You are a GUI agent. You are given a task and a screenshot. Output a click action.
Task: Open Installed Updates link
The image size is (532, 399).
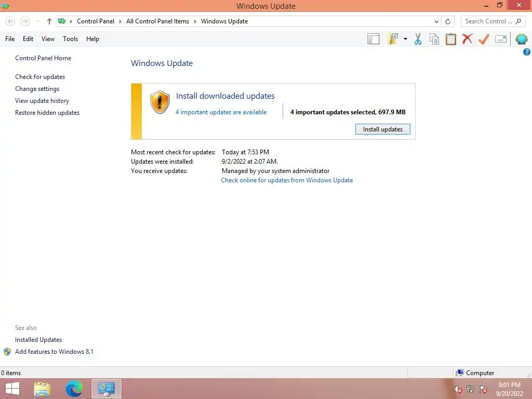(38, 340)
